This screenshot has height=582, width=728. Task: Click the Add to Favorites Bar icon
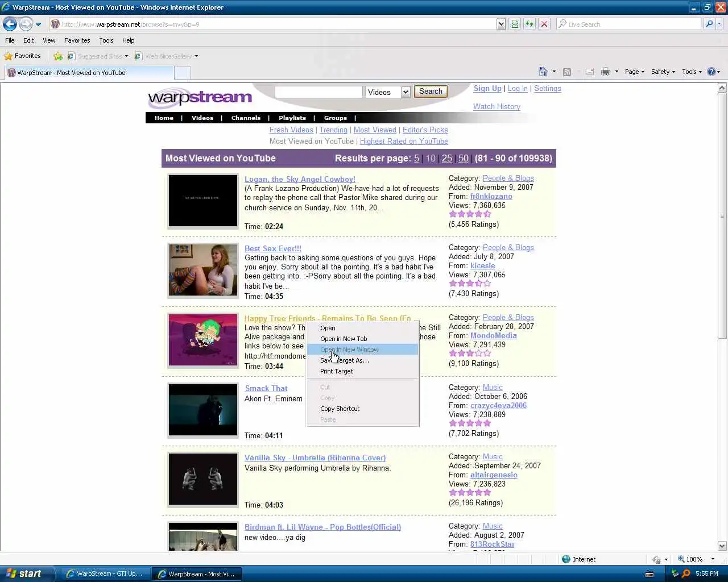pos(58,56)
